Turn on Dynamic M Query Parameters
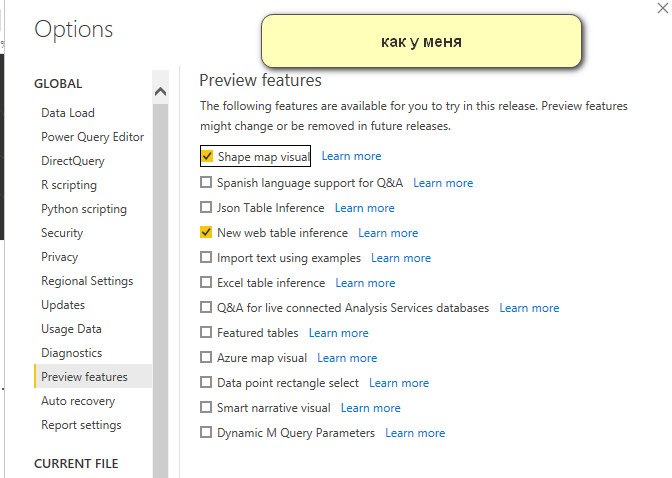 pyautogui.click(x=206, y=432)
